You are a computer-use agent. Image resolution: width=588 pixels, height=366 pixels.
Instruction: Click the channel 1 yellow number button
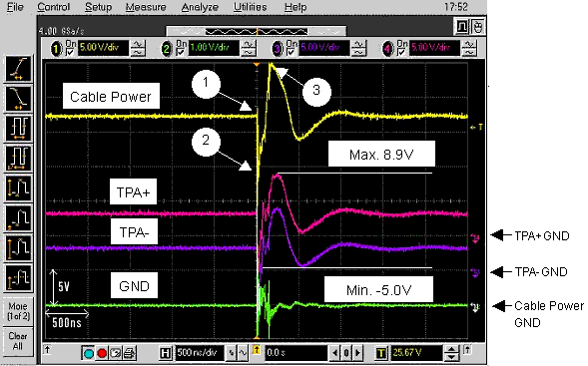(56, 49)
